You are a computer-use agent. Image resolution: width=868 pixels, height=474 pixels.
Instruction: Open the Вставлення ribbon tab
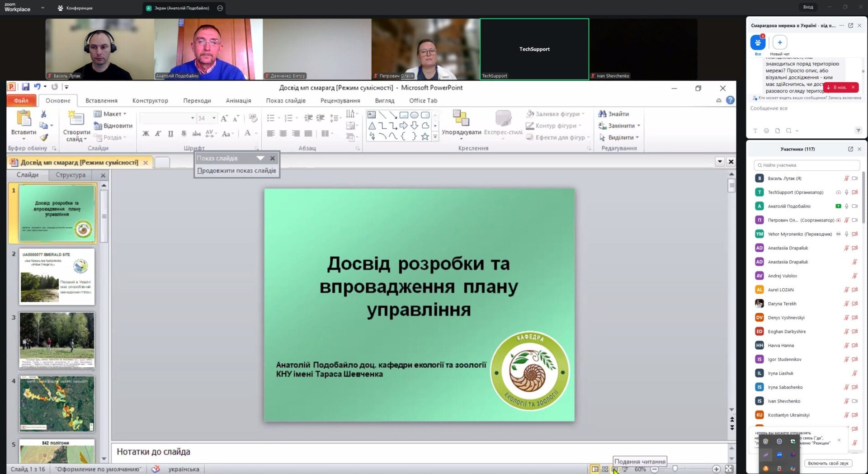pos(101,101)
